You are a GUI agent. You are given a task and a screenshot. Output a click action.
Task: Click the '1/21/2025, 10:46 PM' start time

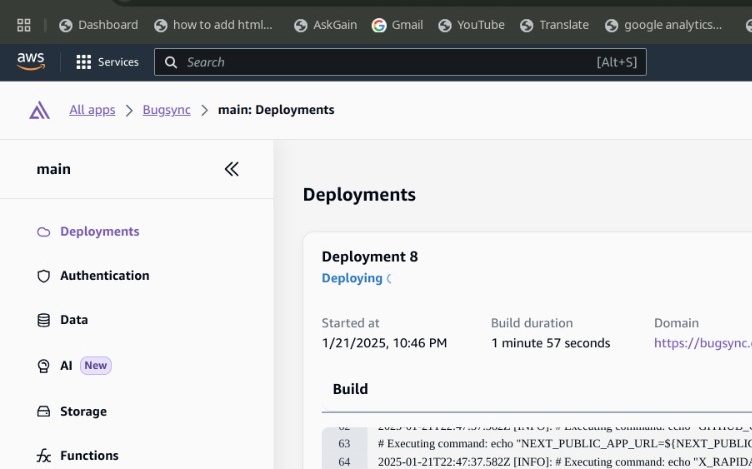[x=384, y=343]
